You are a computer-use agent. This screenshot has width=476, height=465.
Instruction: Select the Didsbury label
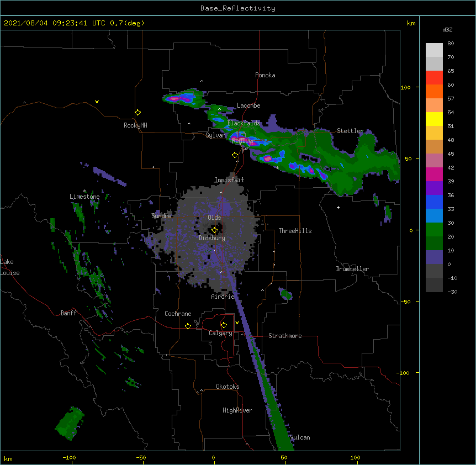click(212, 238)
